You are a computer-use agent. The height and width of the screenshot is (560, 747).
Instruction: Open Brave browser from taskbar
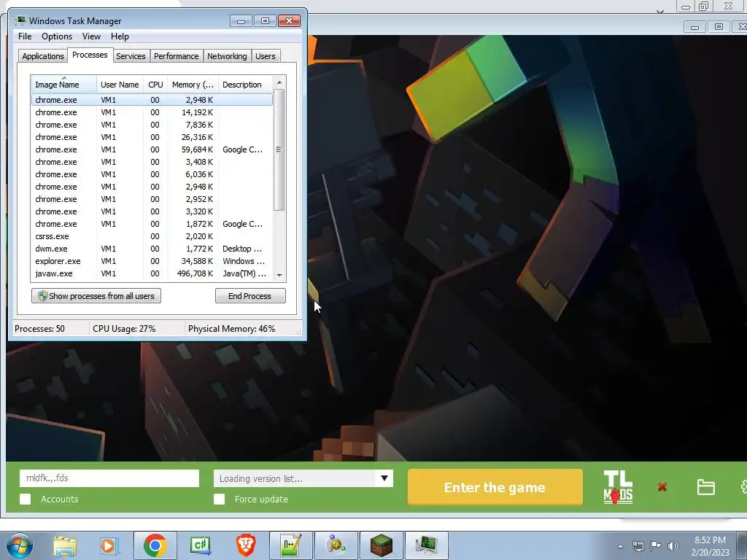pos(246,545)
